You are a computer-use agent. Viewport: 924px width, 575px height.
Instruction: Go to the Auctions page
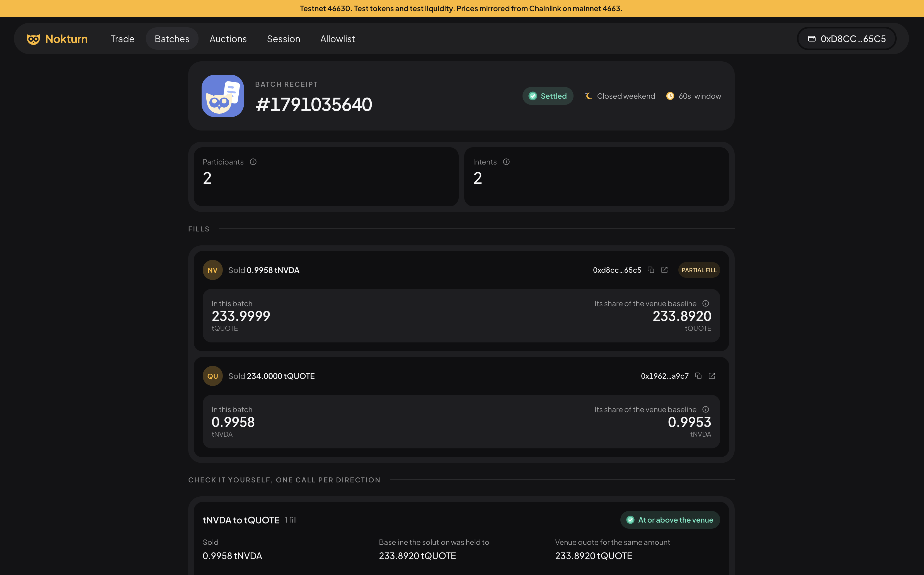pyautogui.click(x=228, y=39)
